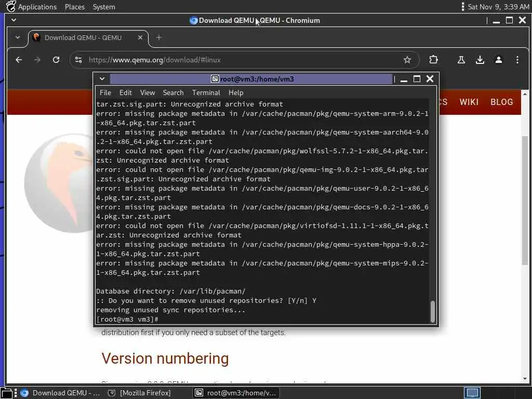Open Chrome Labs flask icon
Viewport: 532px width, 399px height.
(461, 60)
